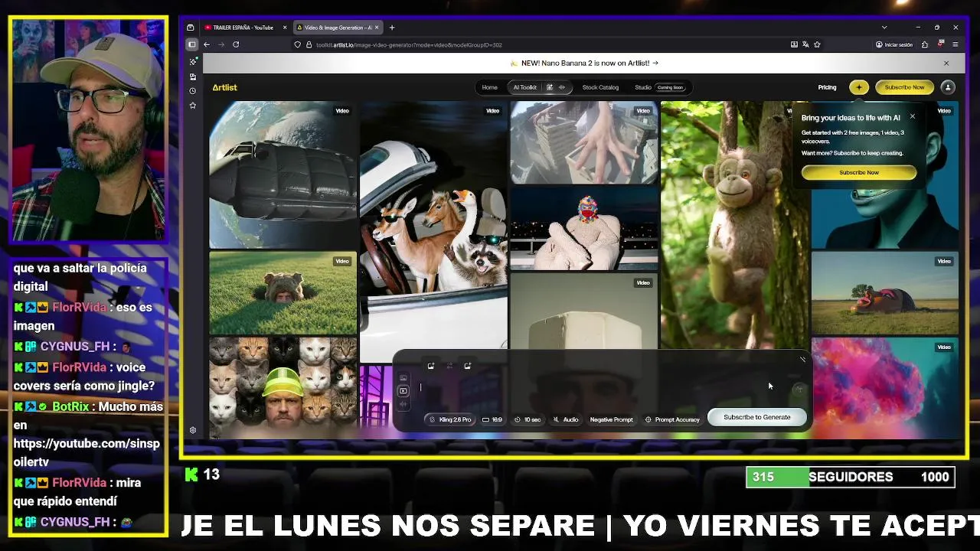Click the image generator icon beside AI Toolkit
This screenshot has height=551, width=980.
pyautogui.click(x=549, y=87)
